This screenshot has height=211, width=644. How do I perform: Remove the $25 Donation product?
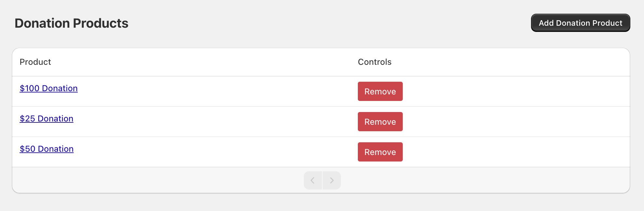[380, 122]
